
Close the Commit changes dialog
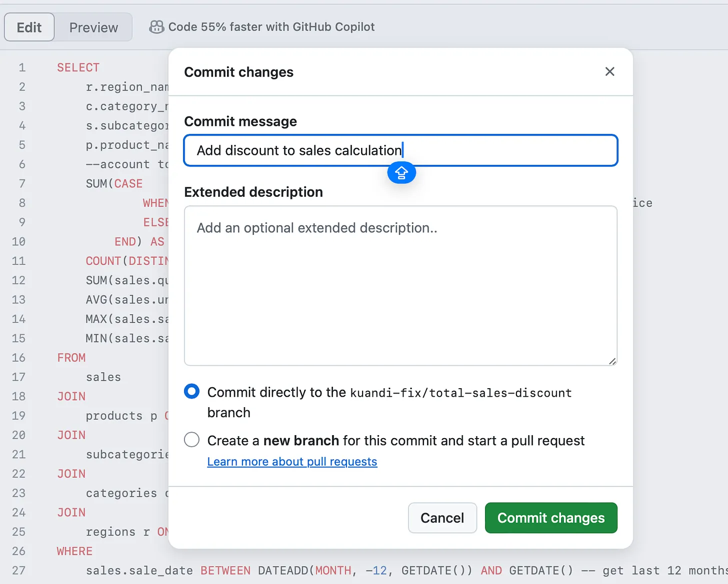[609, 71]
